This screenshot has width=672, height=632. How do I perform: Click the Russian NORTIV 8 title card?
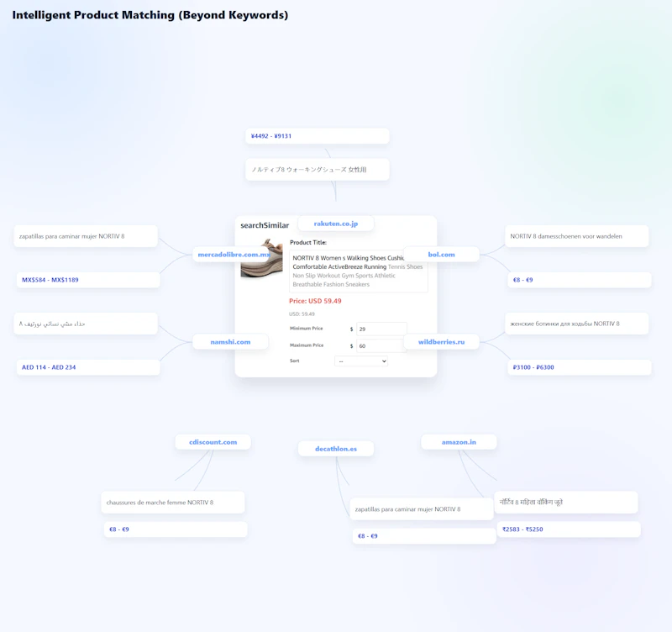[x=577, y=324]
